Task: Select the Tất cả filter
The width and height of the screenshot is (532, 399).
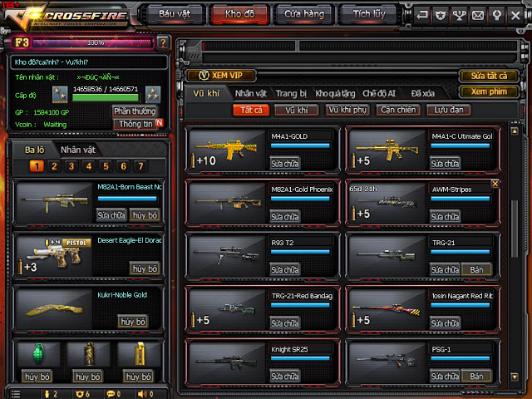Action: point(251,110)
